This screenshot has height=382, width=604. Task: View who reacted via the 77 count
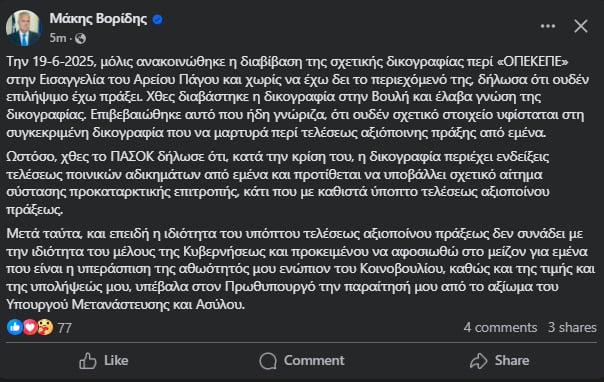tap(64, 328)
